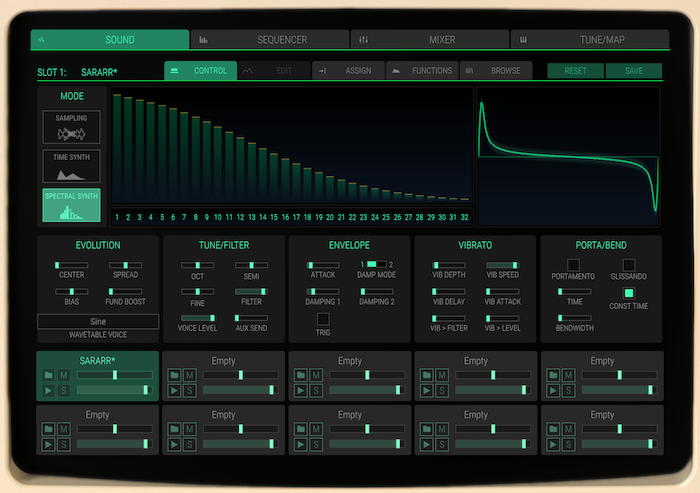The image size is (700, 493).
Task: Open the Mixer tab
Action: 430,40
